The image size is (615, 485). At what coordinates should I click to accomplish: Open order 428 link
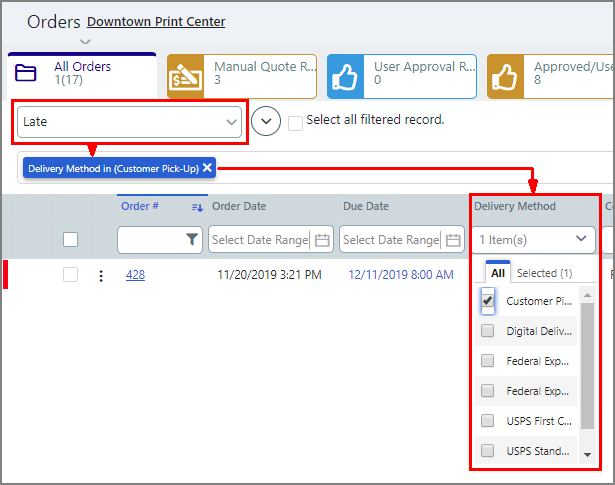[135, 275]
